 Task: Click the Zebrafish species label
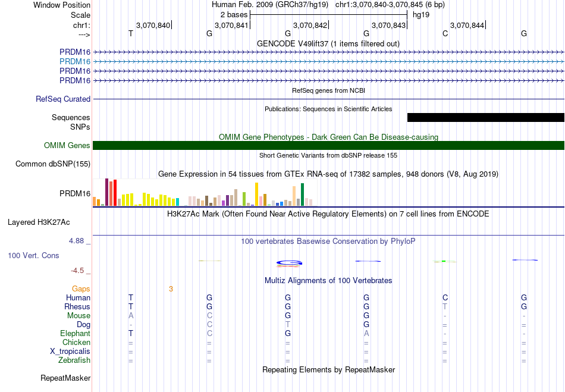click(74, 360)
